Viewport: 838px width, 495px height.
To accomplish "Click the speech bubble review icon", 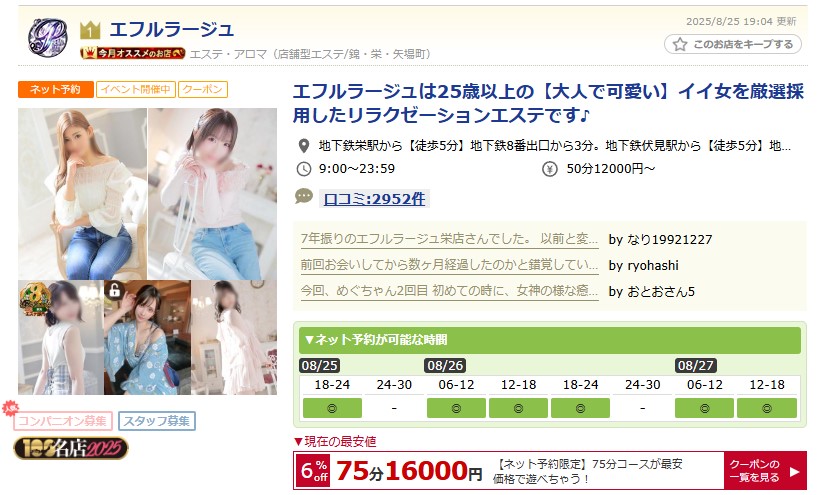I will 304,196.
